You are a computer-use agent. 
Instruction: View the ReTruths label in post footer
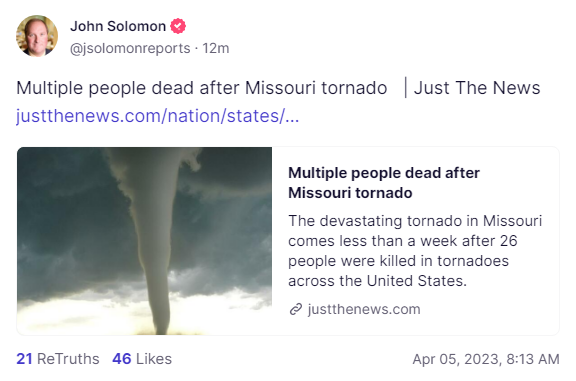68,359
